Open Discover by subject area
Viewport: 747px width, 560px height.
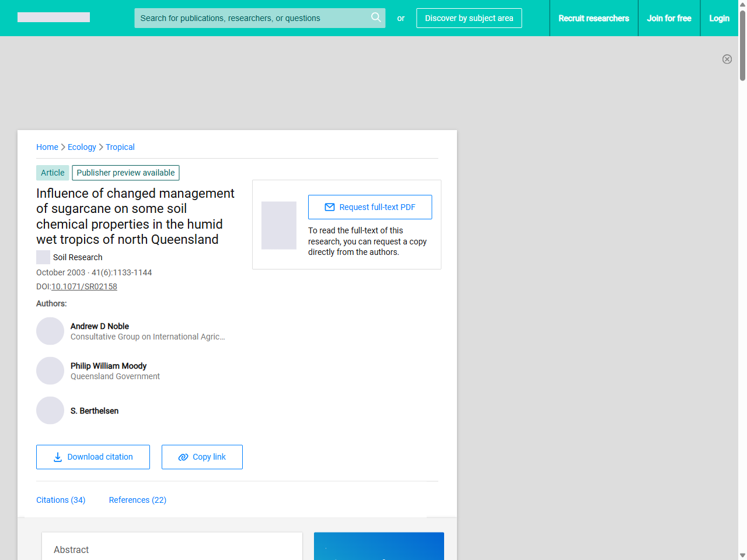(x=469, y=18)
